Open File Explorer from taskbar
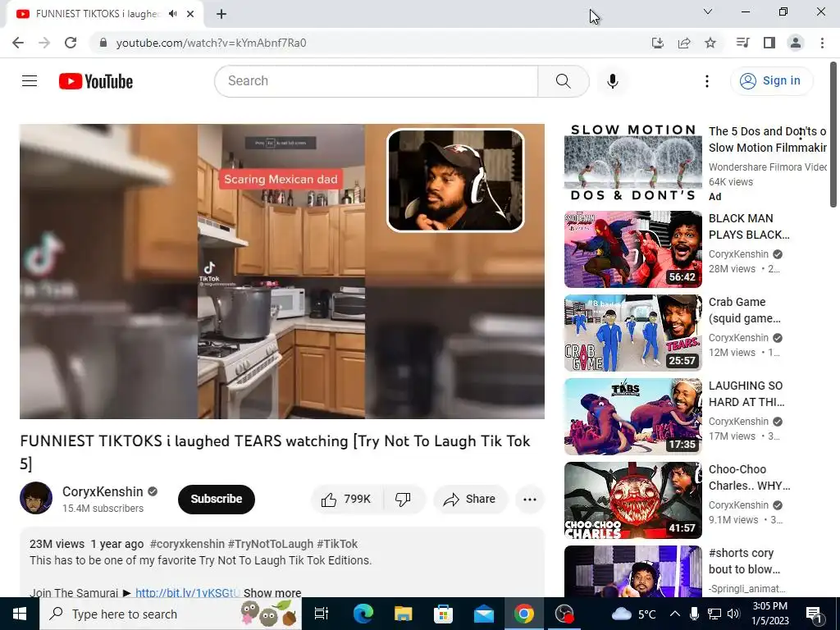840x630 pixels. 403,614
